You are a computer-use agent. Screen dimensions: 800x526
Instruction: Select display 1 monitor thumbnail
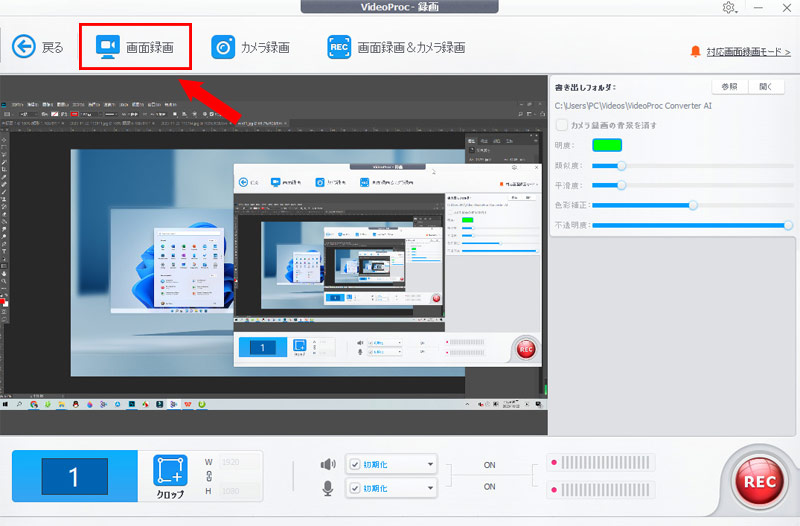(74, 476)
